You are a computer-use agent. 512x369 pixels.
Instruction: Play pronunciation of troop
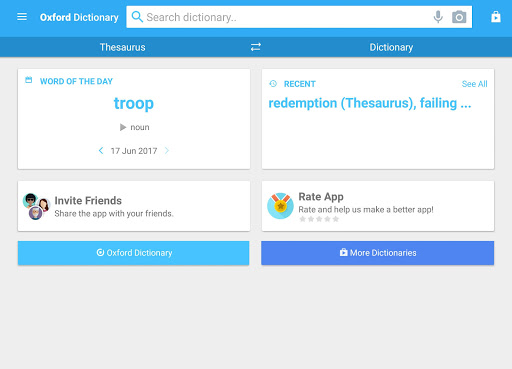(123, 127)
